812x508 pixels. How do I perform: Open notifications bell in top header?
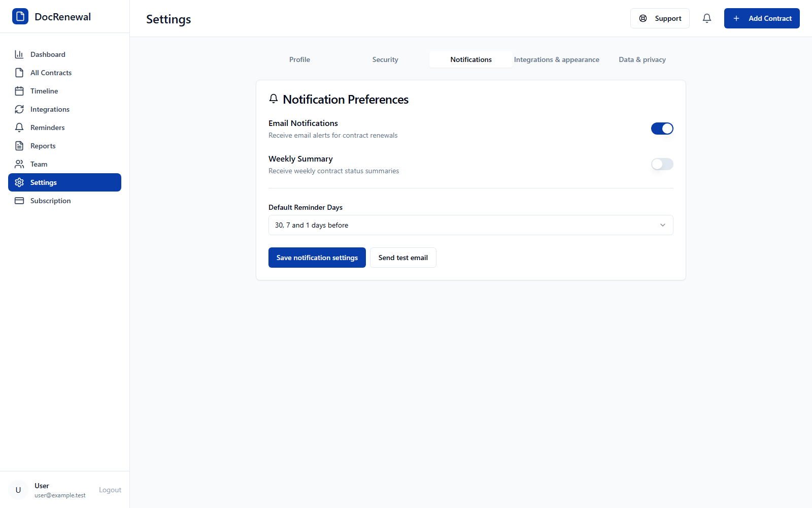[x=707, y=18]
